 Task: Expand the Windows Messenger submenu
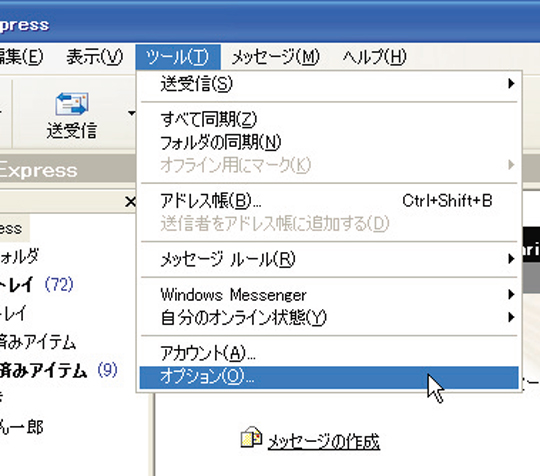[x=329, y=294]
